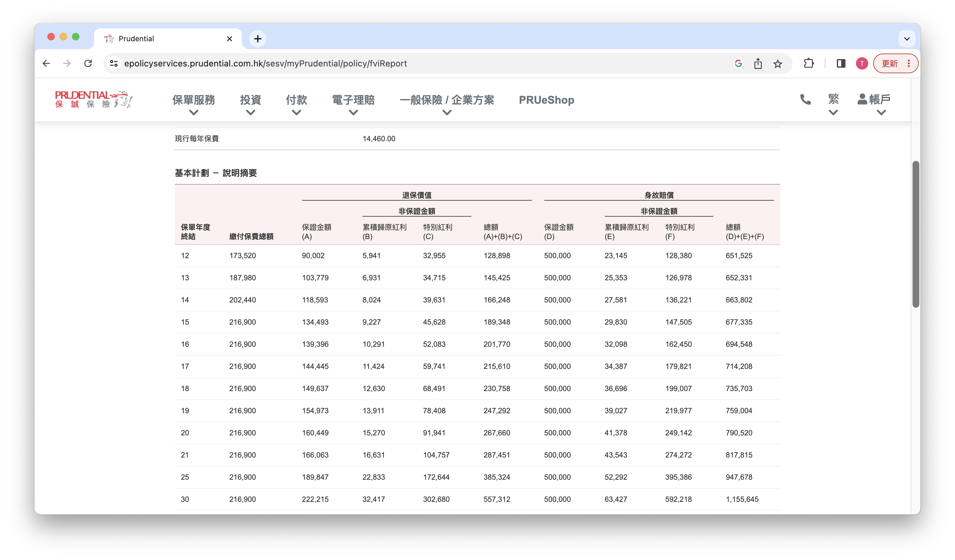Open Chrome three-dot menu

point(909,63)
